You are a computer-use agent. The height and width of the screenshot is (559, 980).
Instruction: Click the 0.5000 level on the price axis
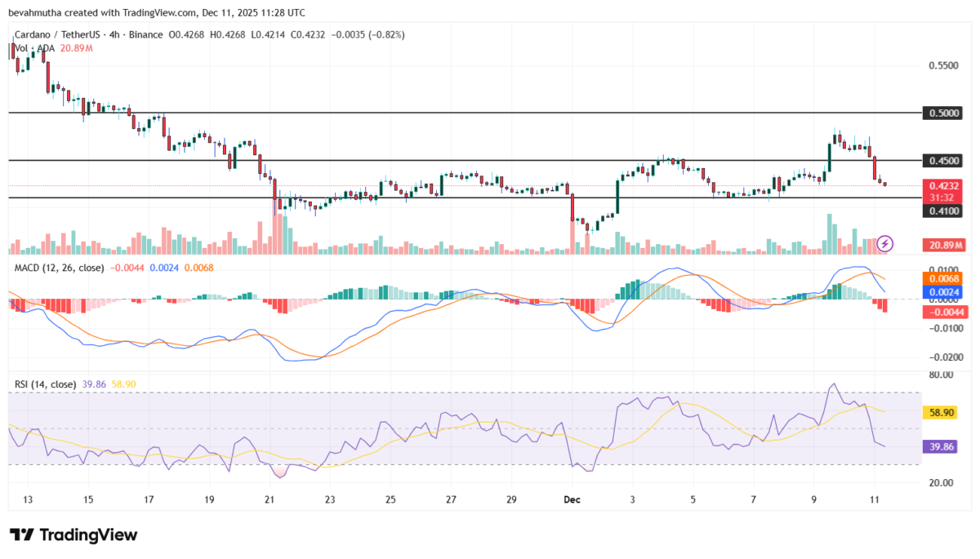[x=941, y=113]
